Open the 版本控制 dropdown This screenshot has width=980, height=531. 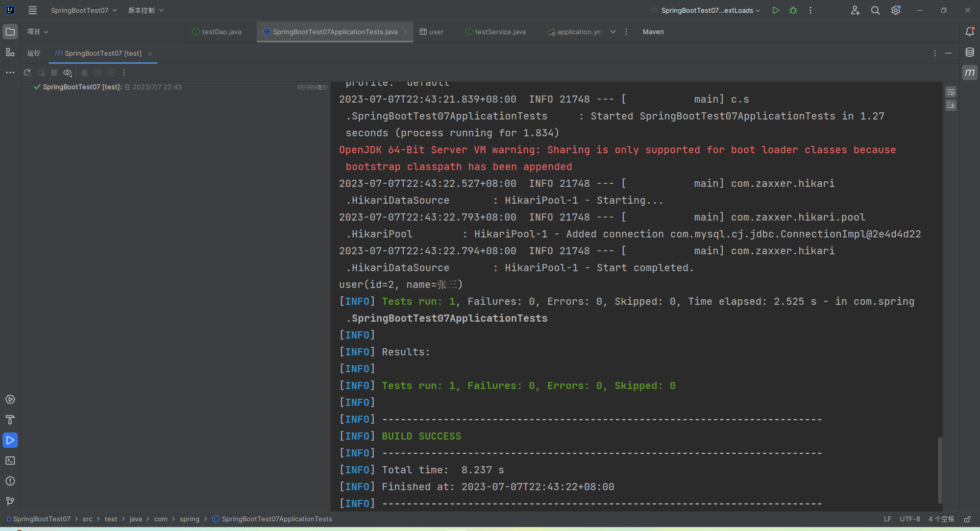tap(146, 10)
